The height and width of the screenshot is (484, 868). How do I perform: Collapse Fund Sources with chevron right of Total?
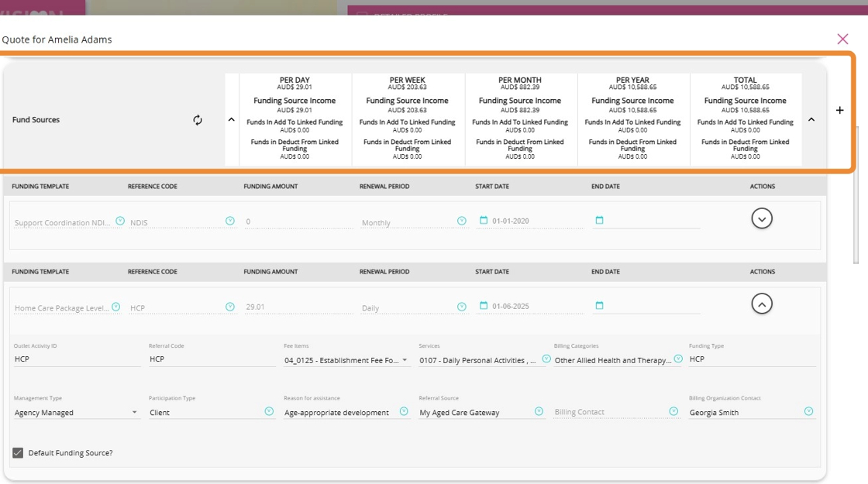click(811, 119)
